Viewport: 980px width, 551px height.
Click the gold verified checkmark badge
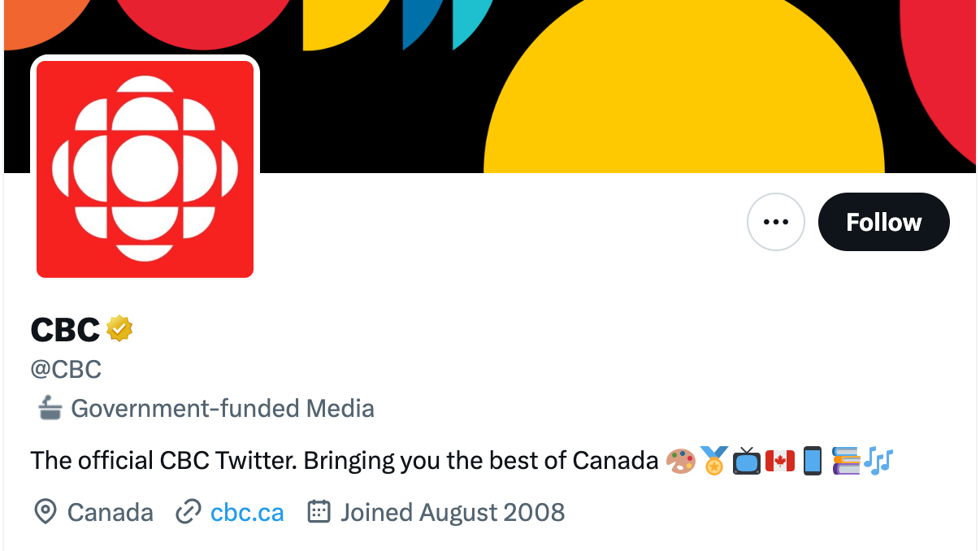click(119, 328)
